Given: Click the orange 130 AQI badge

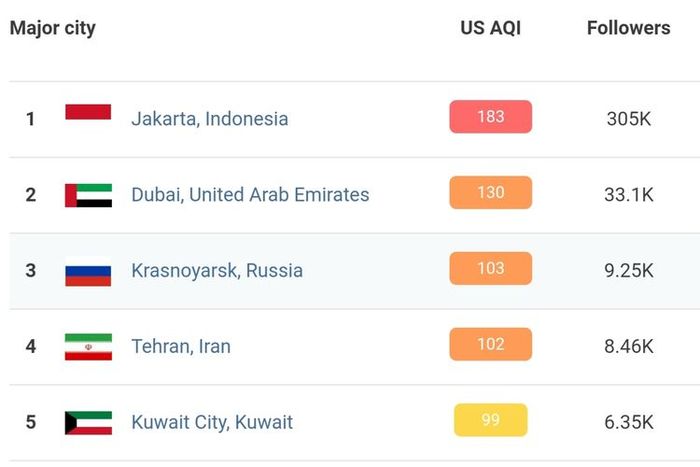Looking at the screenshot, I should point(491,192).
